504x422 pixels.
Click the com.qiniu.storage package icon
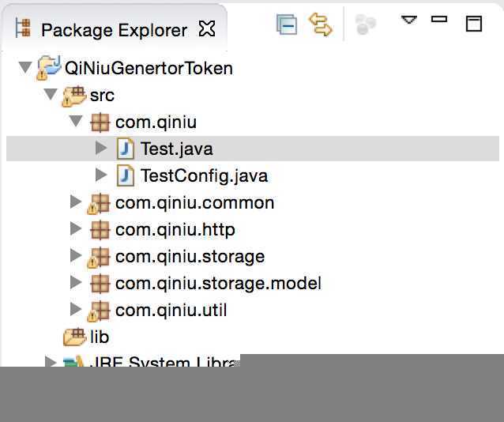(x=99, y=258)
